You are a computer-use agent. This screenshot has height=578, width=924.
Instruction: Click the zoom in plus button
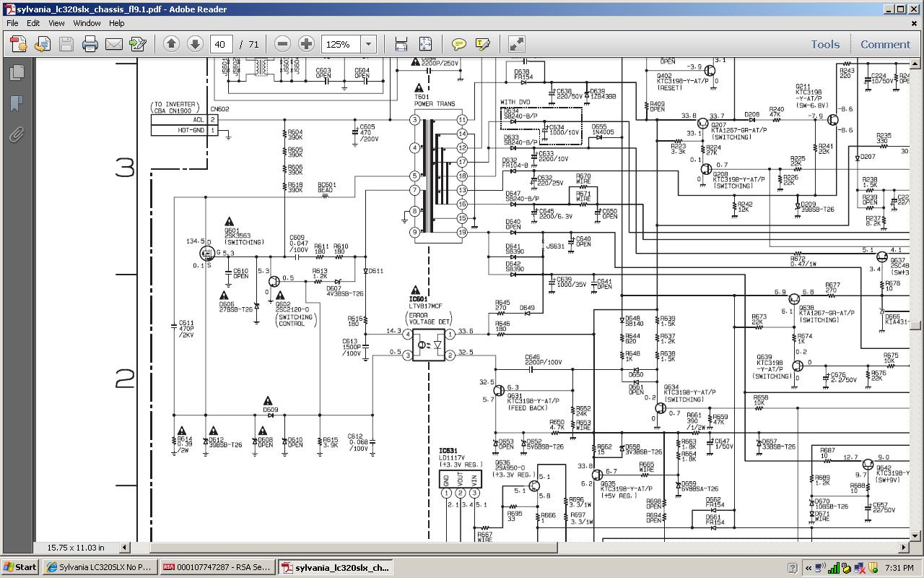pos(307,44)
